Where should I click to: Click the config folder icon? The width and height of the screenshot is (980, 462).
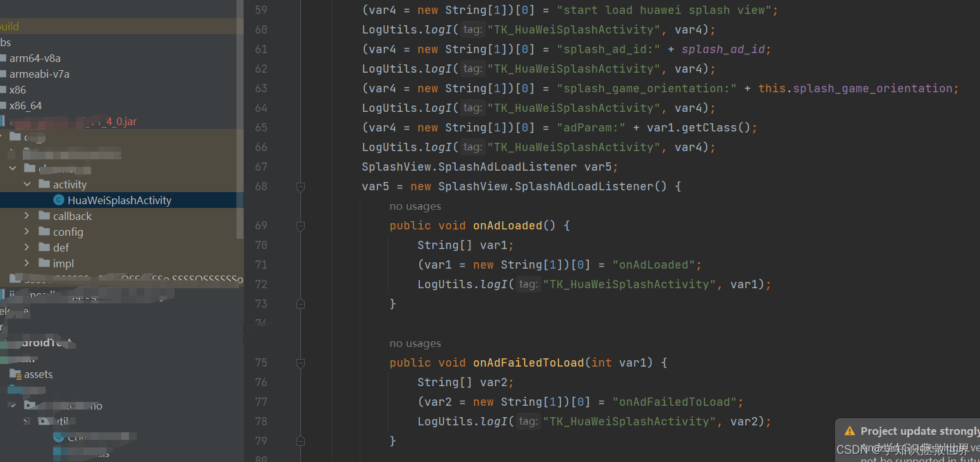point(44,231)
